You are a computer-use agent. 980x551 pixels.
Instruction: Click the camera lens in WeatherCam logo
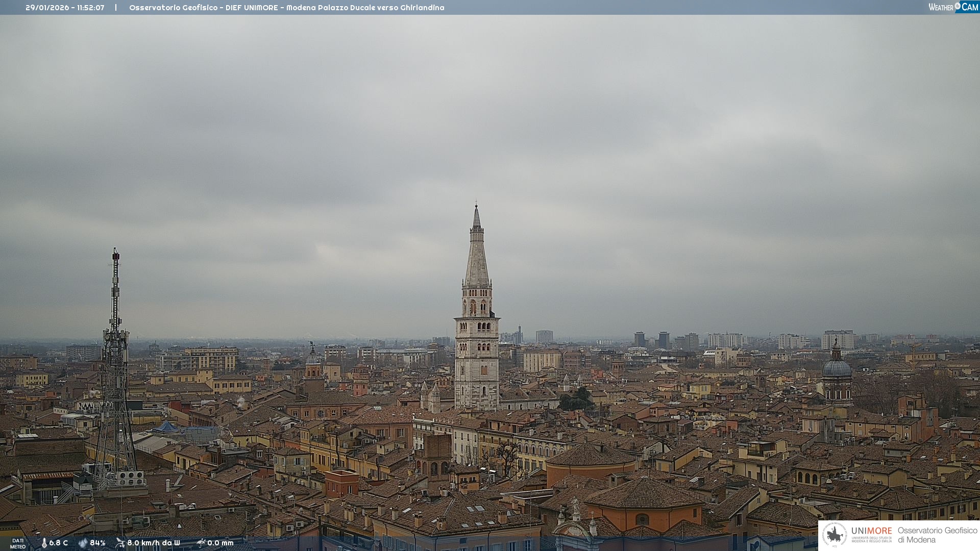(957, 6)
